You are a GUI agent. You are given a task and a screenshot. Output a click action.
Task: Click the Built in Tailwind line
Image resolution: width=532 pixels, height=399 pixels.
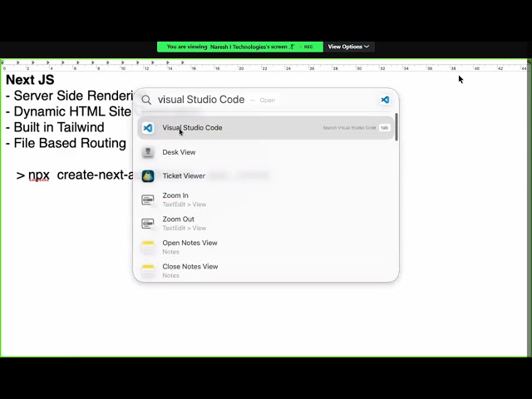pos(56,127)
